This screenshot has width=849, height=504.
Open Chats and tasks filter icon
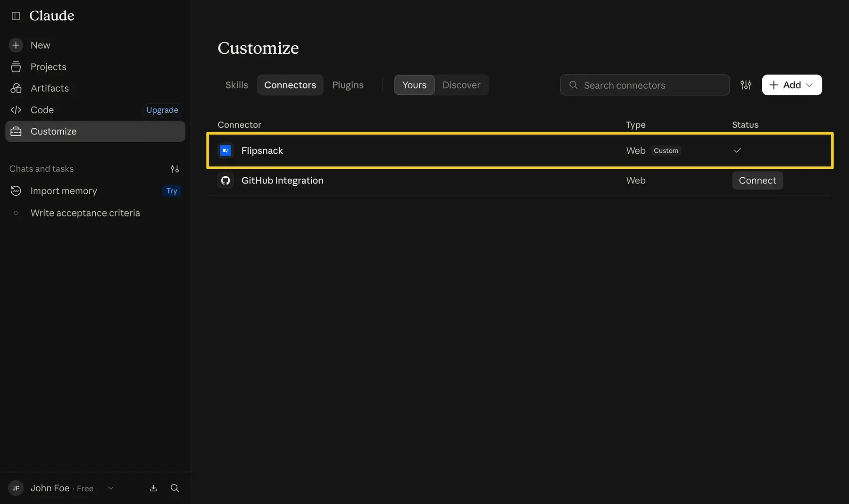click(x=175, y=169)
